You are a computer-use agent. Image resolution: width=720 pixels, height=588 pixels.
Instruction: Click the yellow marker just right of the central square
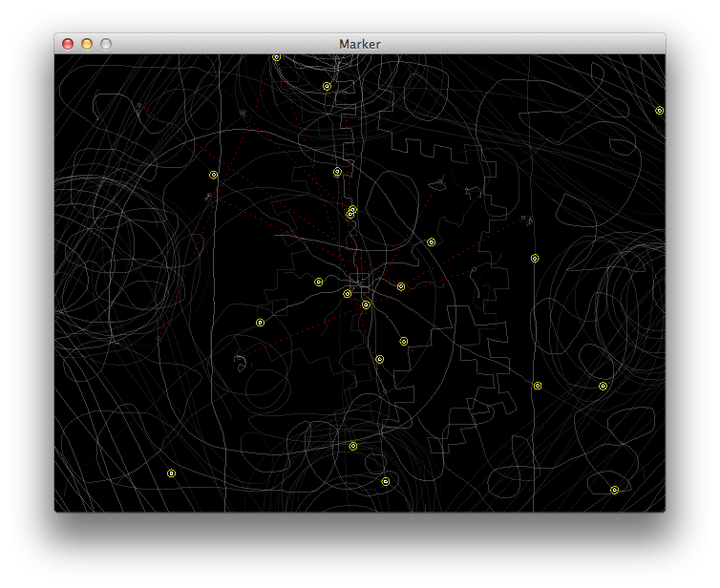401,286
